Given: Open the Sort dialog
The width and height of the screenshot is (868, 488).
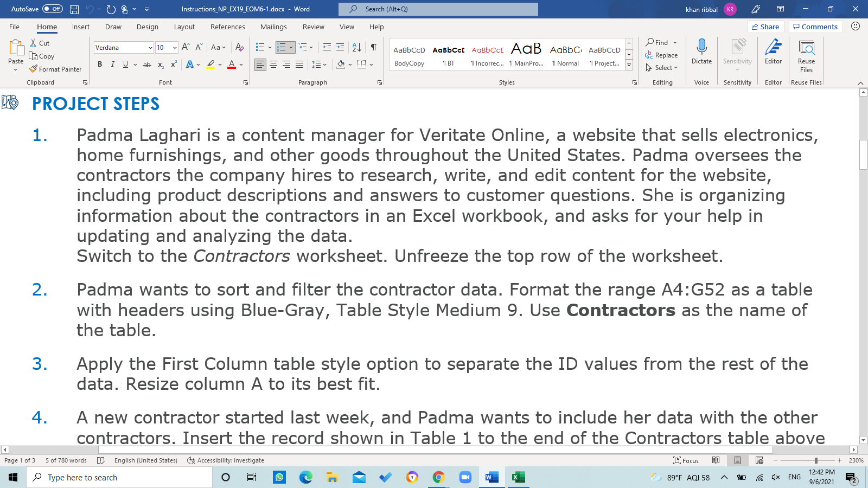Looking at the screenshot, I should [x=356, y=48].
